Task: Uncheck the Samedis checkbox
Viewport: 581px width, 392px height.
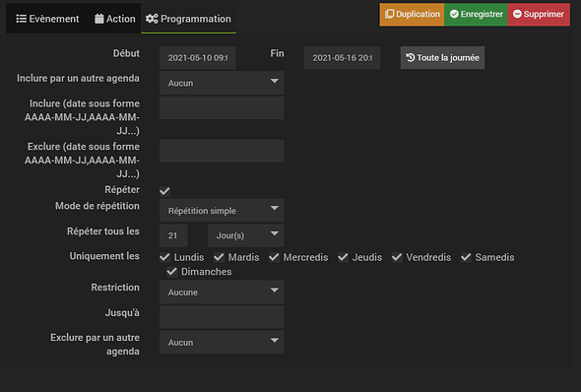Action: (466, 257)
